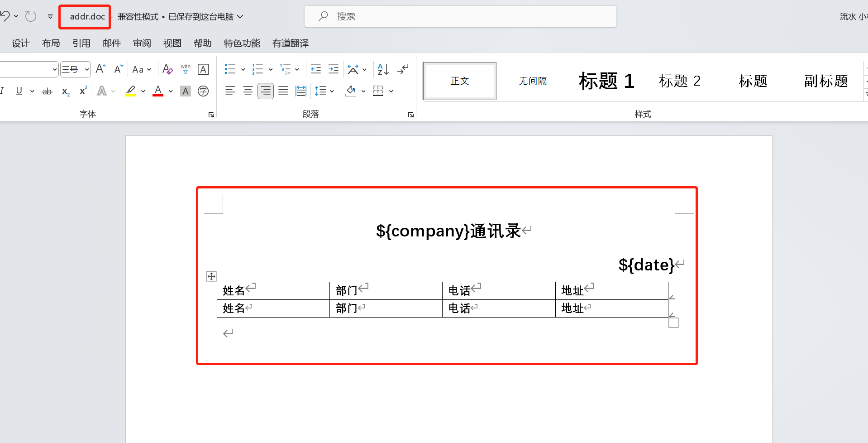Align text left
The image size is (868, 443).
click(x=230, y=91)
